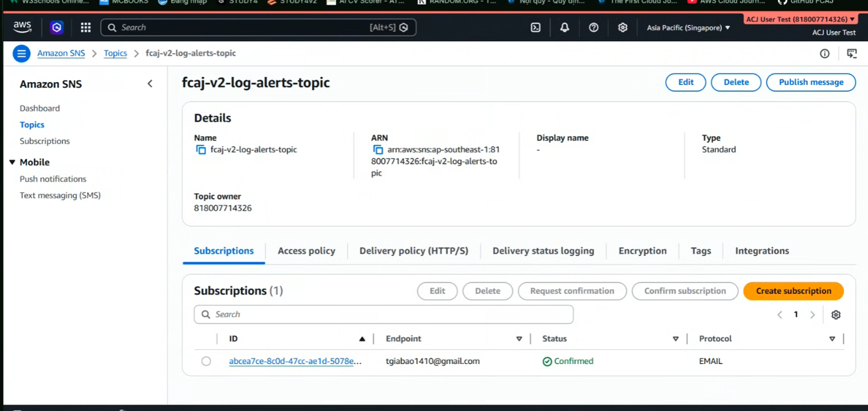Go to the next subscriptions page arrow
Image resolution: width=868 pixels, height=411 pixels.
pyautogui.click(x=812, y=315)
